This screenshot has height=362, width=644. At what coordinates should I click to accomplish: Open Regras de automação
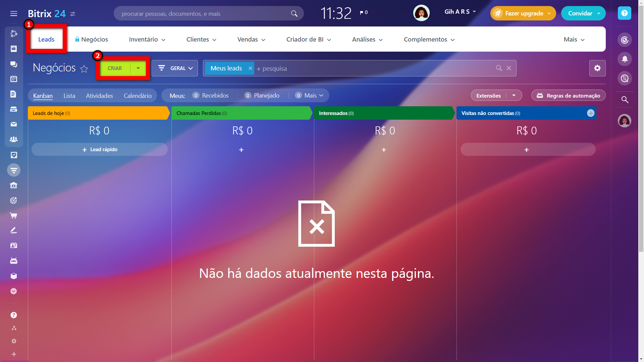pos(568,96)
